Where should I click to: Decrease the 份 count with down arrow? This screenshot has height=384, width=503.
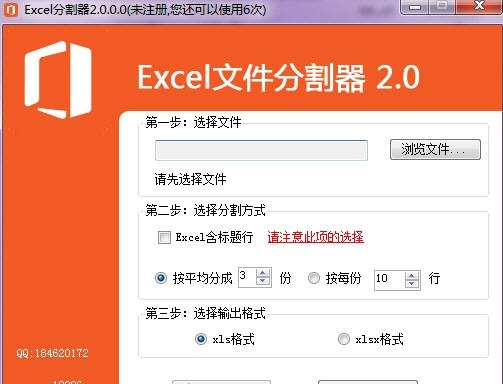click(263, 282)
